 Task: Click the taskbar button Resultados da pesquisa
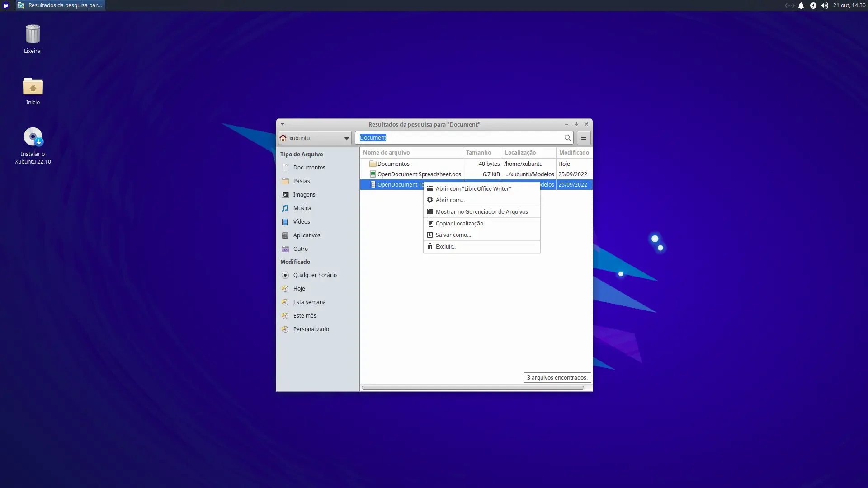point(61,5)
